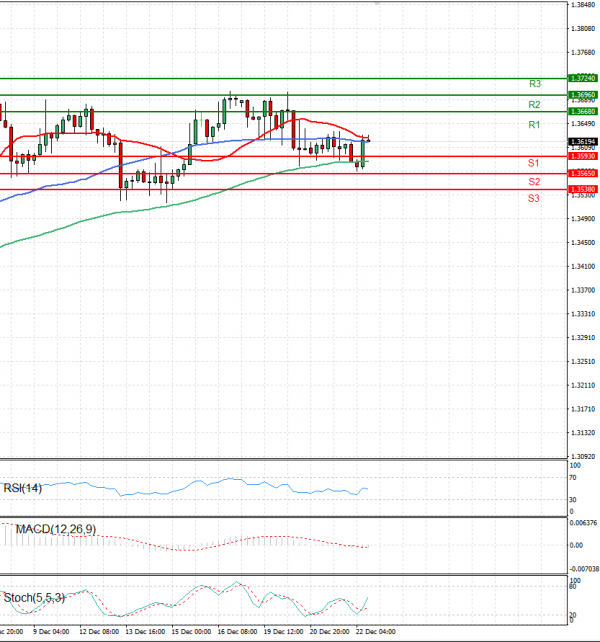600x642 pixels.
Task: Click the 1.38080 price axis value
Action: point(583,29)
